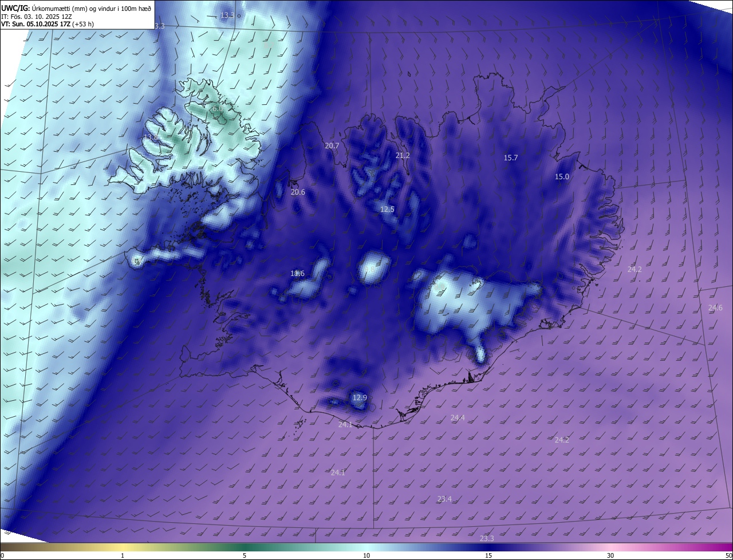The width and height of the screenshot is (733, 560).
Task: Click the 23.3 value near the colour scale
Action: (x=486, y=539)
